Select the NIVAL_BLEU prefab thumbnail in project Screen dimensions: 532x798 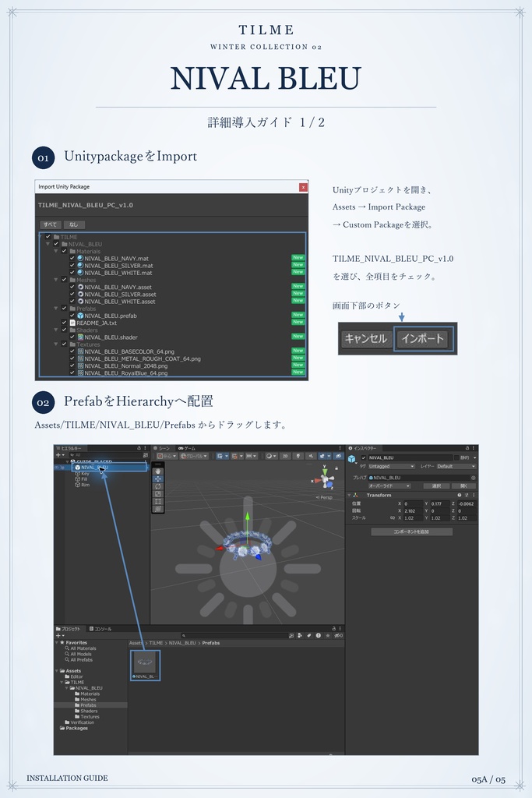coord(145,665)
